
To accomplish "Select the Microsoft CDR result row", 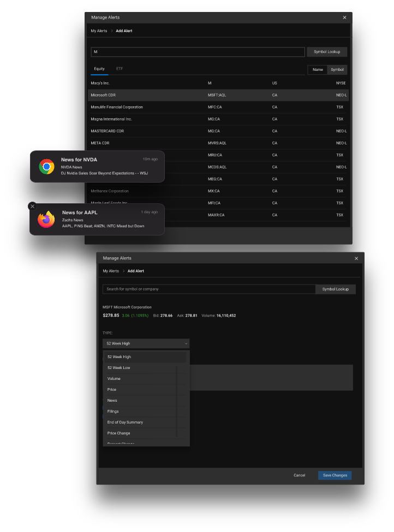I will [x=218, y=95].
